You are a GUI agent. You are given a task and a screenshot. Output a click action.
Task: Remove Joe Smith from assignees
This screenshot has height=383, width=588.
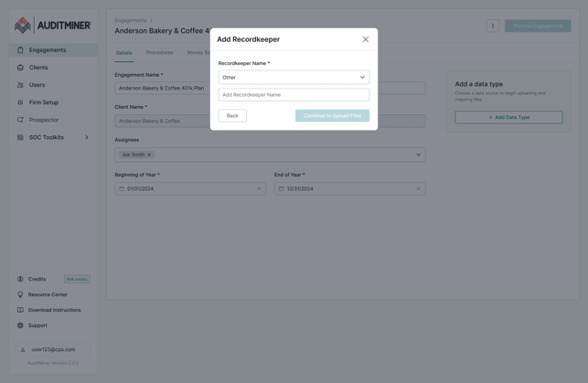pos(149,155)
